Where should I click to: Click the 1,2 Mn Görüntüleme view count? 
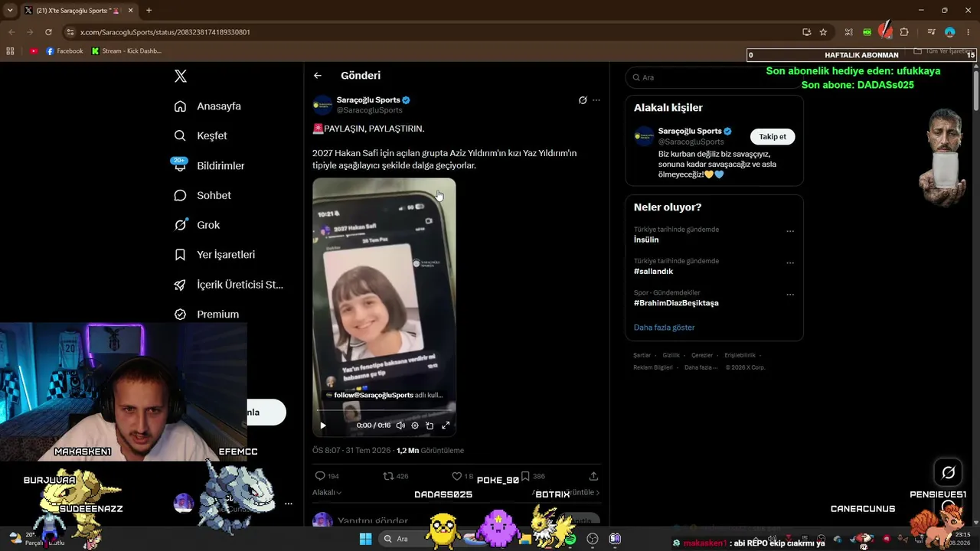(x=430, y=451)
